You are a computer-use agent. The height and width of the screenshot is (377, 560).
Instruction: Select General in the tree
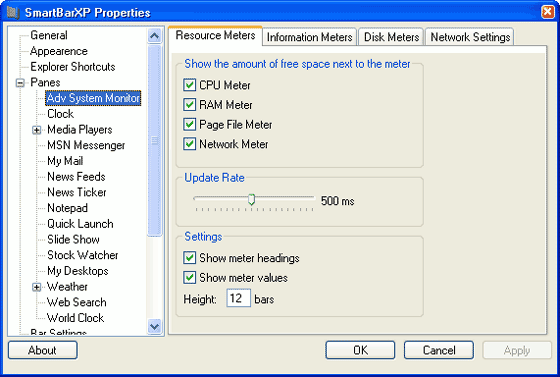[49, 35]
